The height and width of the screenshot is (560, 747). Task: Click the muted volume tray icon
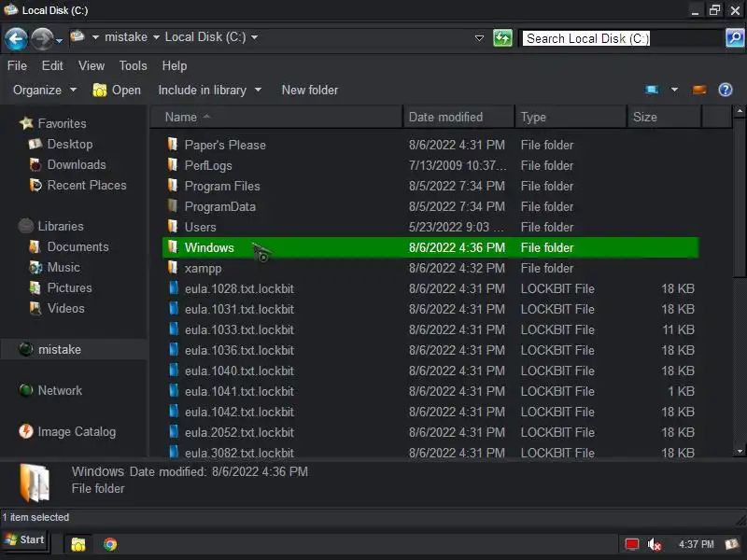[x=655, y=544]
